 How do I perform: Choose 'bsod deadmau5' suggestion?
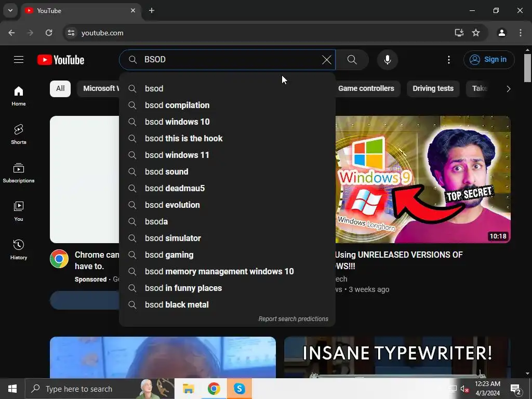click(x=228, y=188)
